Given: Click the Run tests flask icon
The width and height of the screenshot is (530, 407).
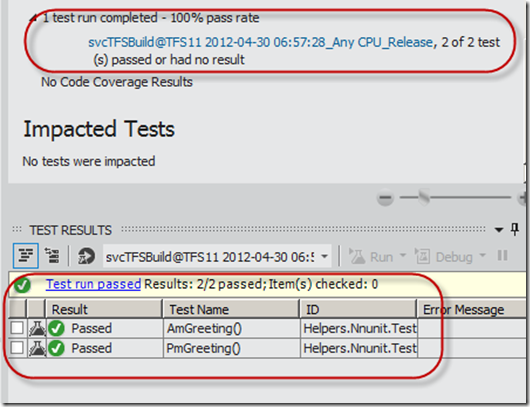Looking at the screenshot, I should [x=357, y=256].
